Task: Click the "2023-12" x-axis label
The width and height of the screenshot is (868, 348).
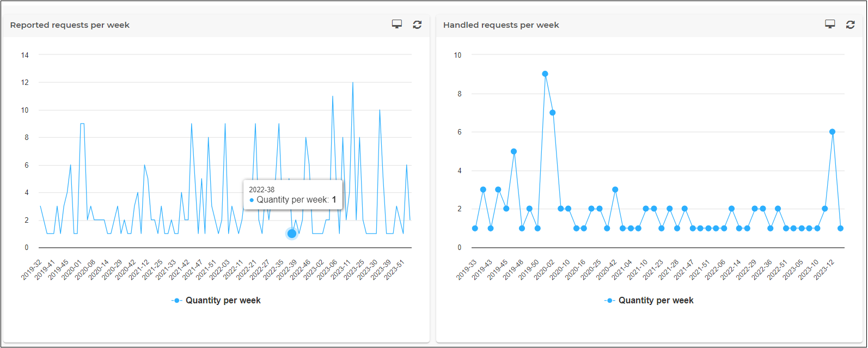Action: pos(824,269)
